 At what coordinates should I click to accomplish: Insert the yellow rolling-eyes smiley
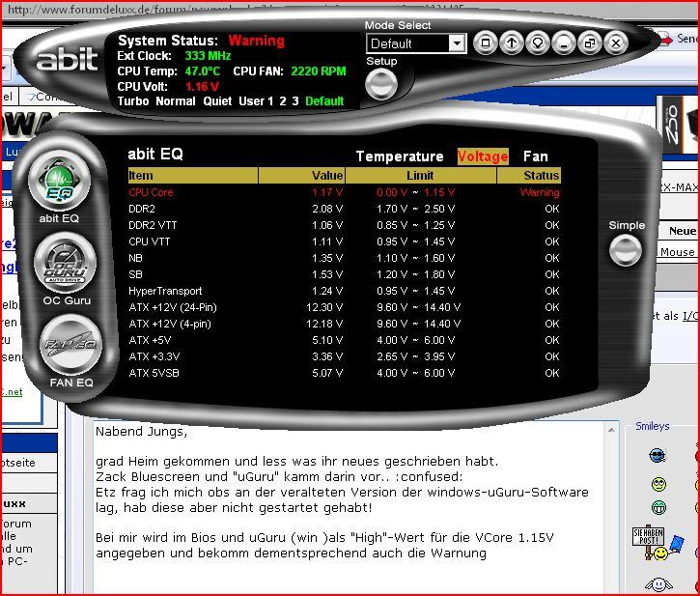[x=658, y=484]
